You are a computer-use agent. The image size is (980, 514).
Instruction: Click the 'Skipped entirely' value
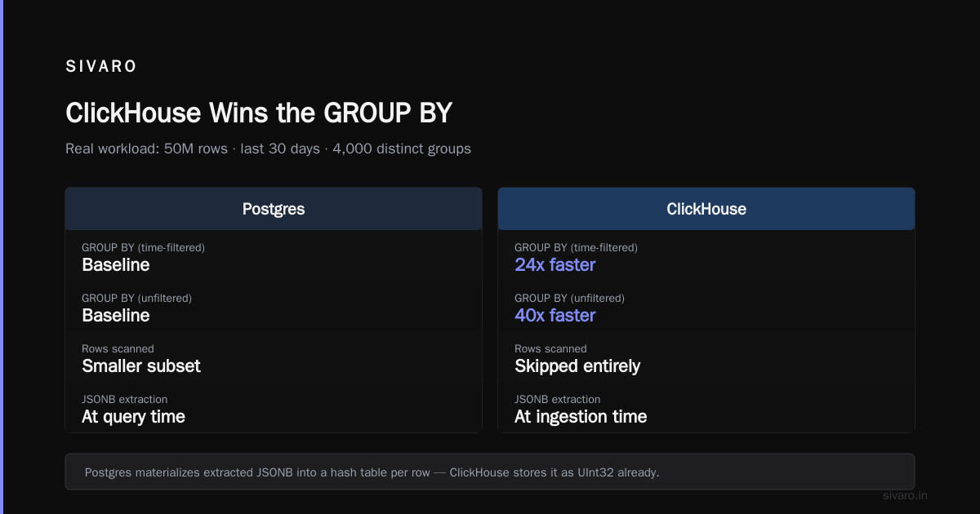(x=577, y=366)
